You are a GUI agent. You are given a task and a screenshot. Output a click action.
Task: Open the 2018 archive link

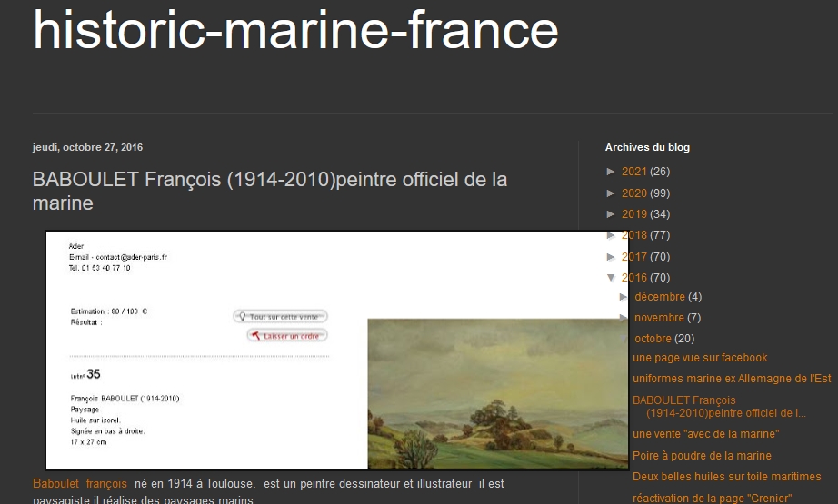point(634,235)
